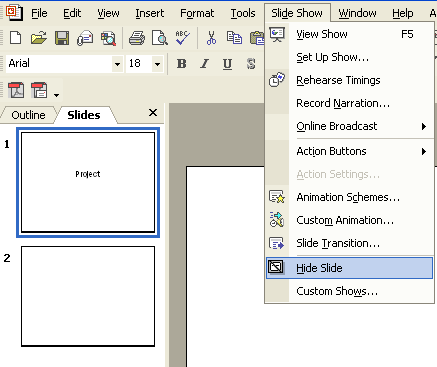Open a file with the Open folder icon
Image resolution: width=437 pixels, height=367 pixels.
pyautogui.click(x=39, y=38)
